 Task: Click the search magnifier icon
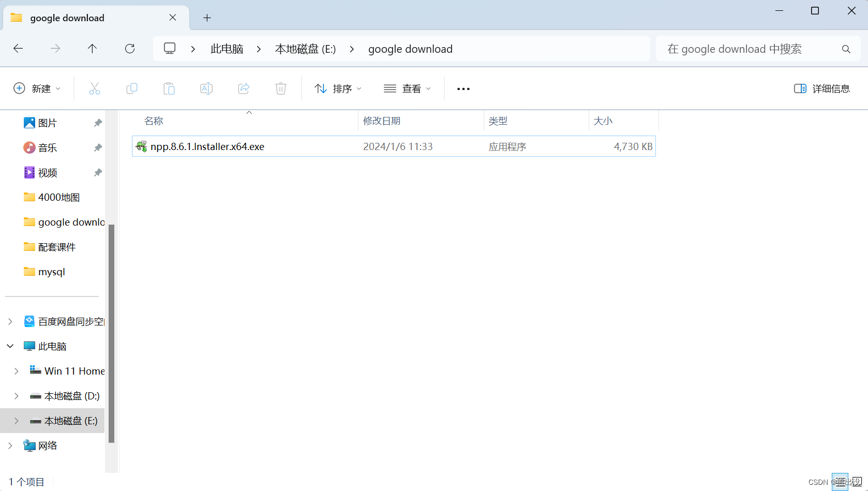point(846,49)
